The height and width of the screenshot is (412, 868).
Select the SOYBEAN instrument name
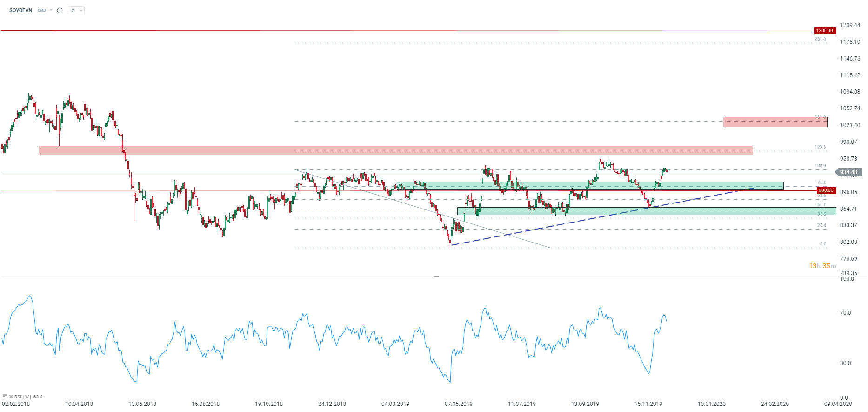coord(20,10)
